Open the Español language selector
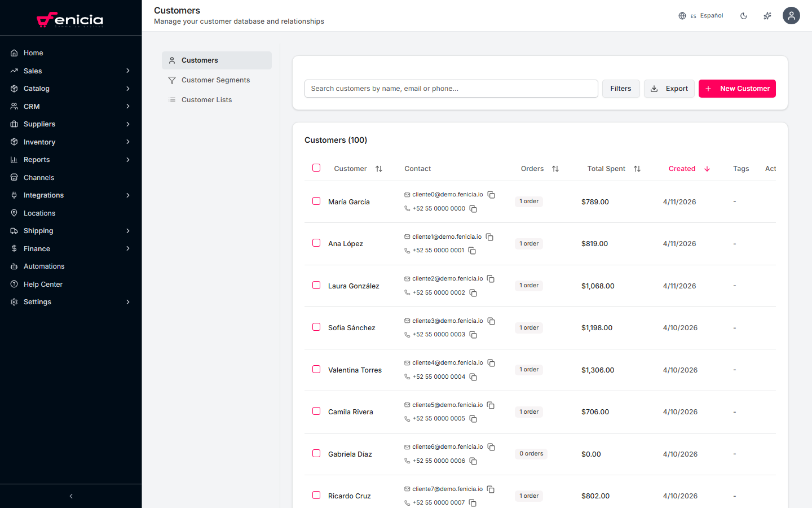812x508 pixels. coord(701,16)
